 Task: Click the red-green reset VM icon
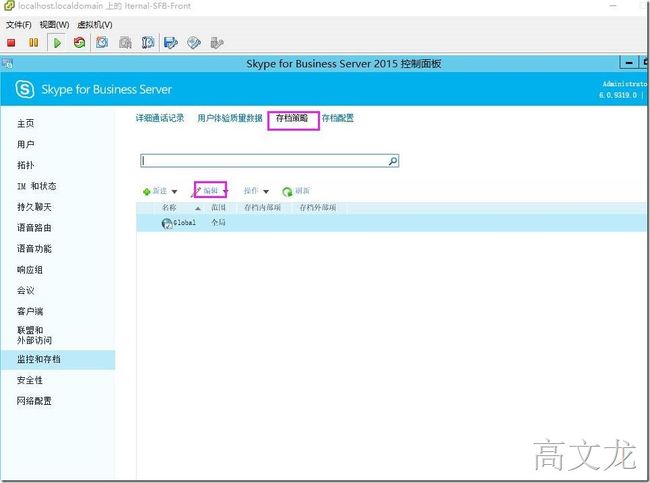pos(79,42)
